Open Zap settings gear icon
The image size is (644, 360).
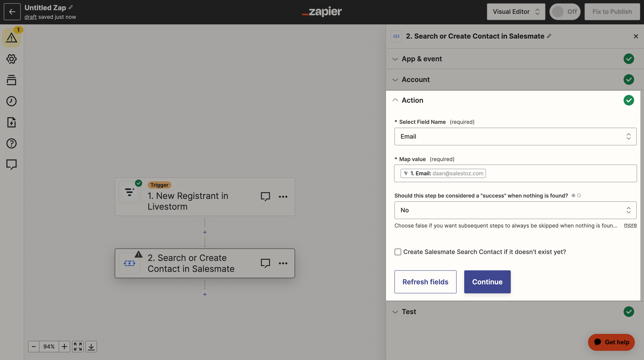11,59
